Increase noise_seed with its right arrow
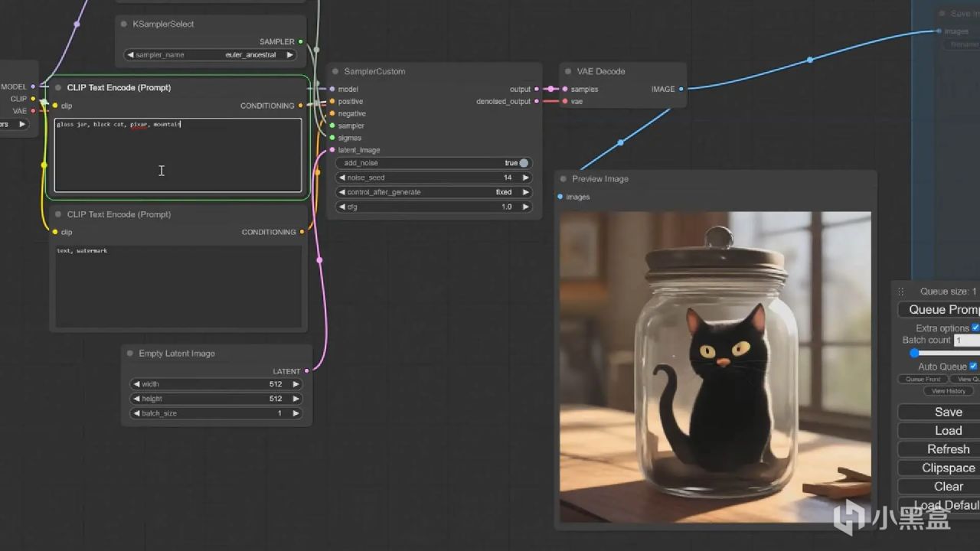The height and width of the screenshot is (551, 980). pos(525,178)
